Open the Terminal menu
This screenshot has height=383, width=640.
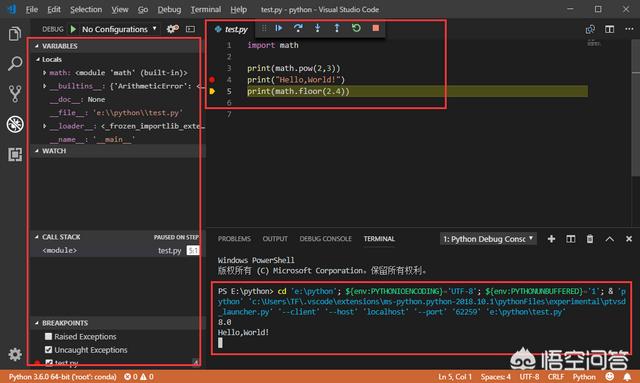click(206, 9)
